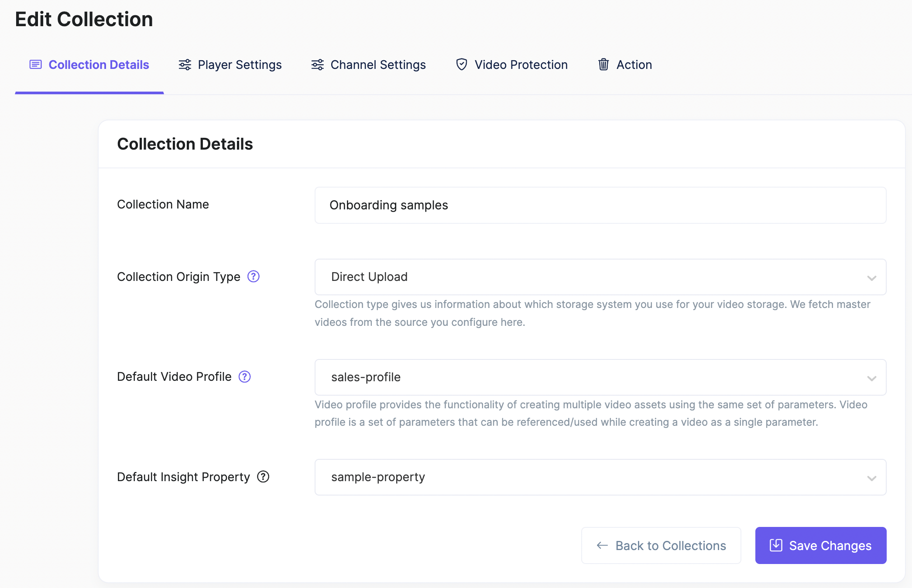Switch to the Player Settings tab
Image resolution: width=912 pixels, height=588 pixels.
(239, 65)
